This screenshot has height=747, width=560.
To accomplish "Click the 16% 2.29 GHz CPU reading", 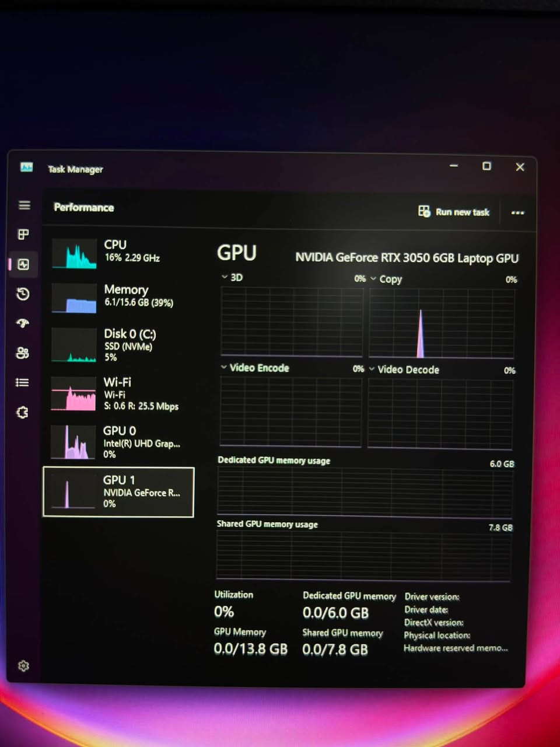I will click(x=132, y=257).
